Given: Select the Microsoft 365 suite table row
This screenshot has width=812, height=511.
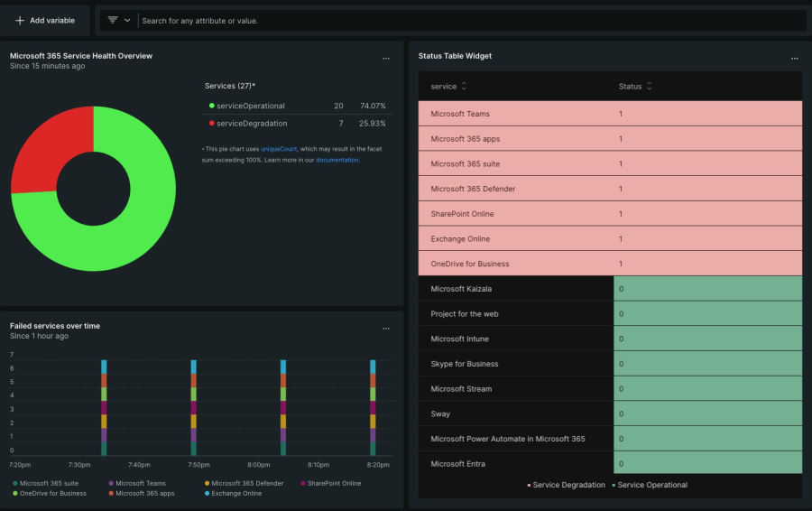Looking at the screenshot, I should point(610,163).
